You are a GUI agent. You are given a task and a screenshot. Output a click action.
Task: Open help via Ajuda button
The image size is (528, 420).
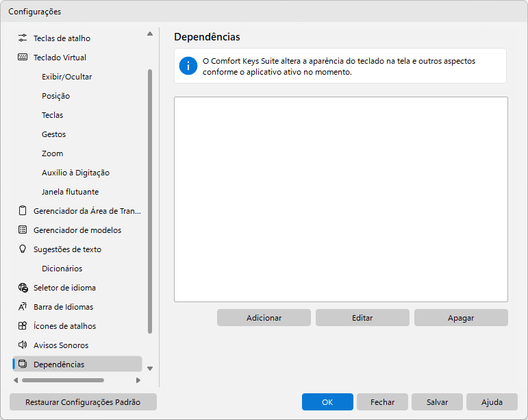point(492,402)
